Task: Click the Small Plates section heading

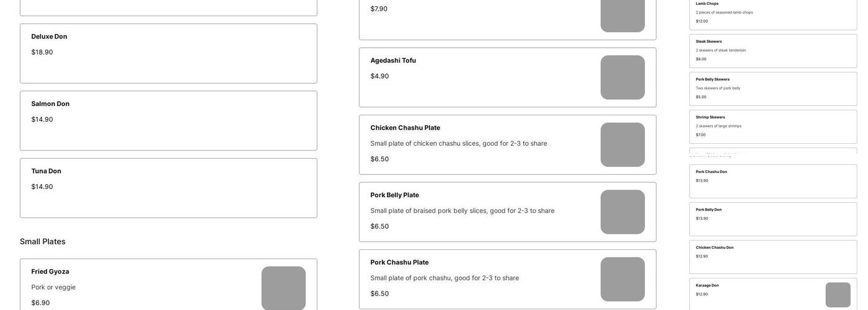Action: (x=43, y=242)
